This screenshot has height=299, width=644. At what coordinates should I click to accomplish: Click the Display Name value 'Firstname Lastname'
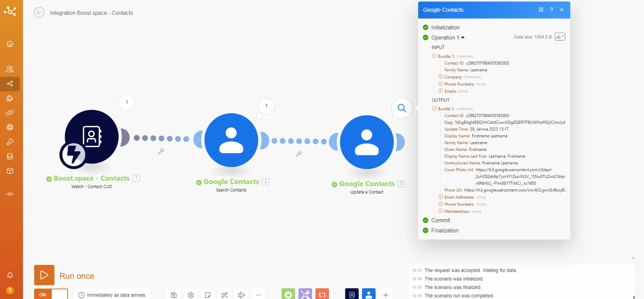pyautogui.click(x=489, y=136)
